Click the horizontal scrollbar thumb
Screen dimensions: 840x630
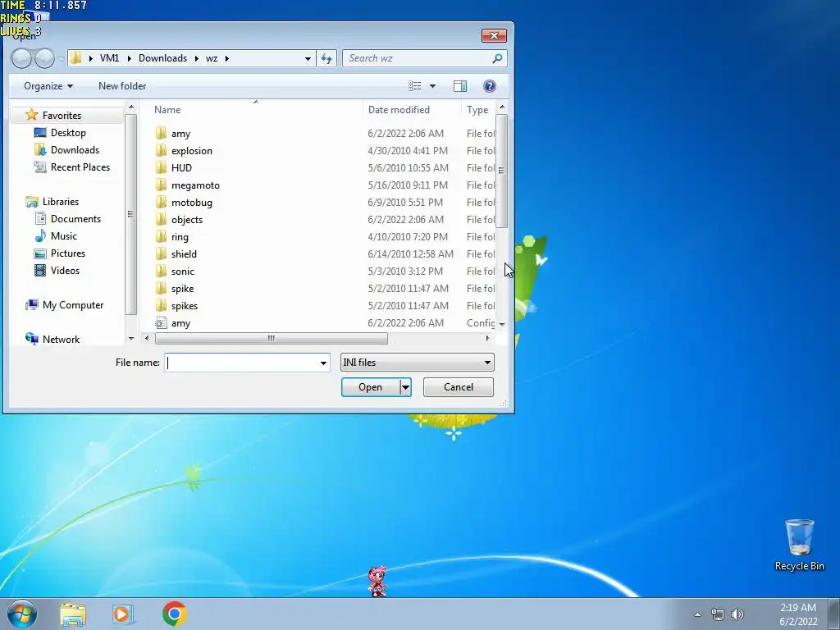[271, 339]
